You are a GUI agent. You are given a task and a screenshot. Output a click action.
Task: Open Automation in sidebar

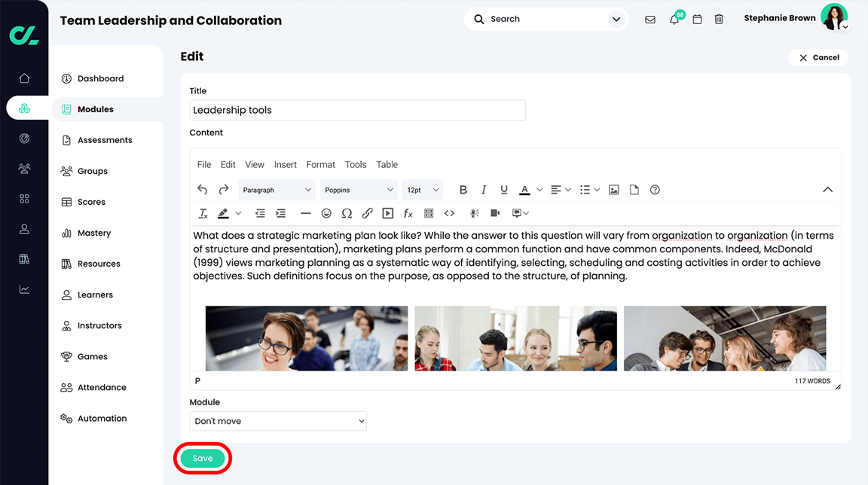(102, 419)
